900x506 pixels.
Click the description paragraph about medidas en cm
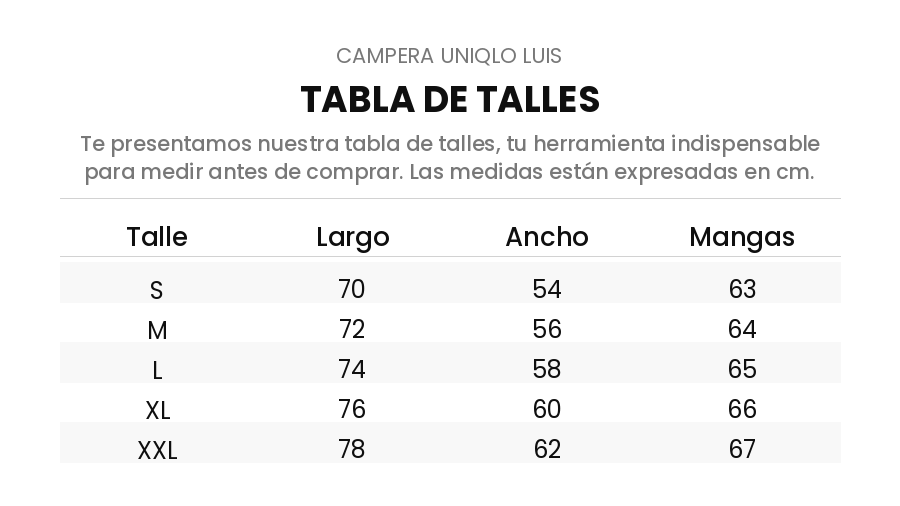[450, 158]
